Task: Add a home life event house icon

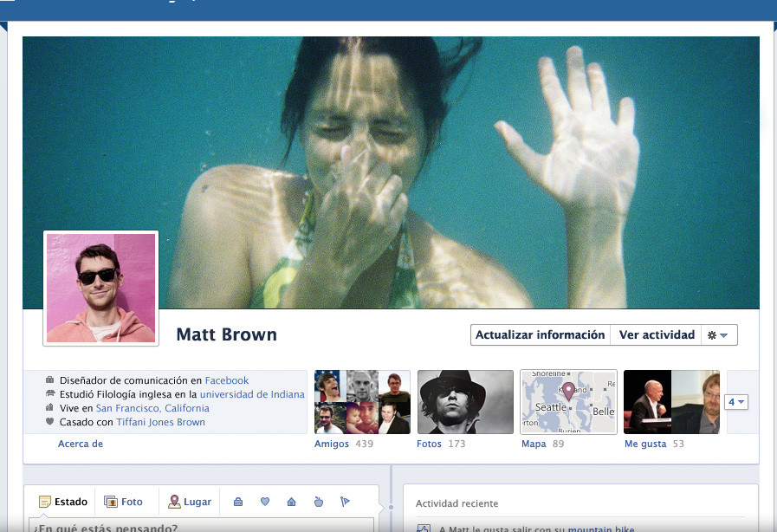Action: [291, 502]
